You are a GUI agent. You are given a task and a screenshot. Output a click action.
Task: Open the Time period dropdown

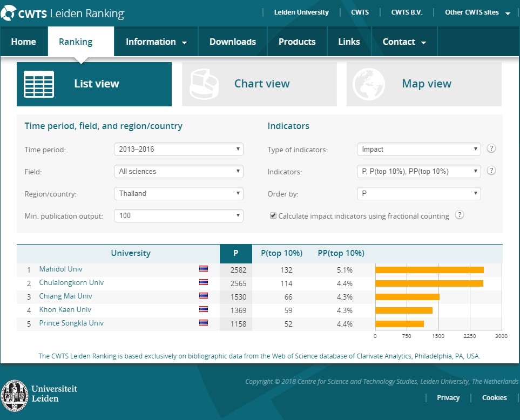179,150
